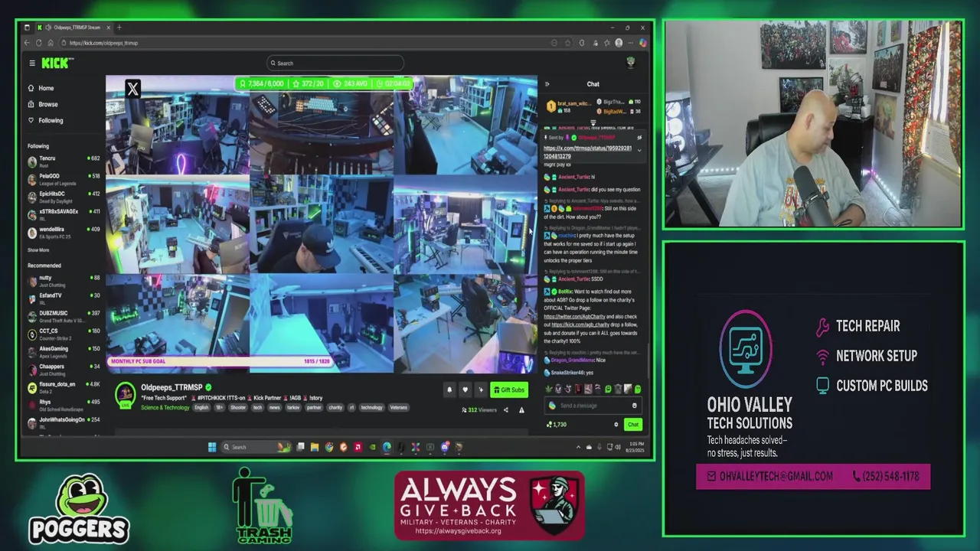The width and height of the screenshot is (980, 551).
Task: Expand the gifter leaderboard handle
Action: click(x=593, y=122)
